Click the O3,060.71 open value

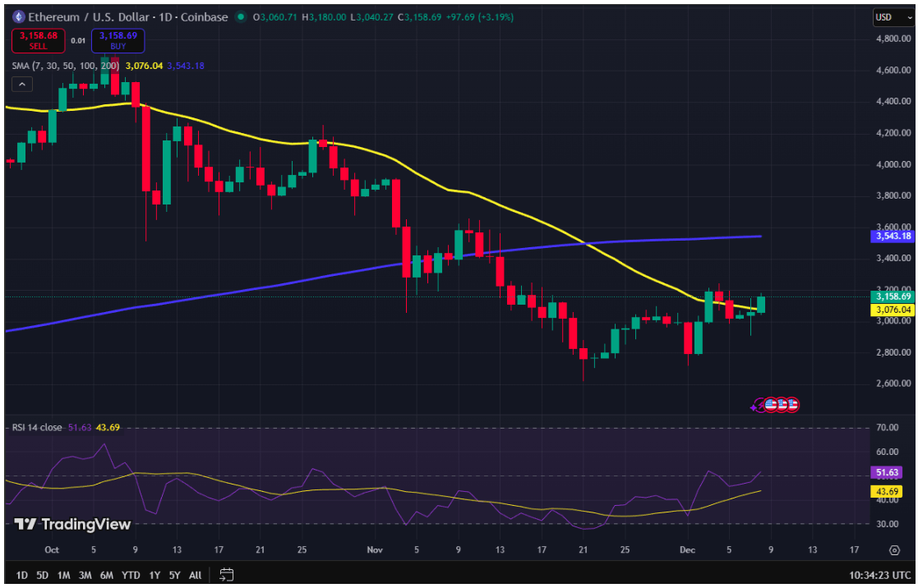276,17
